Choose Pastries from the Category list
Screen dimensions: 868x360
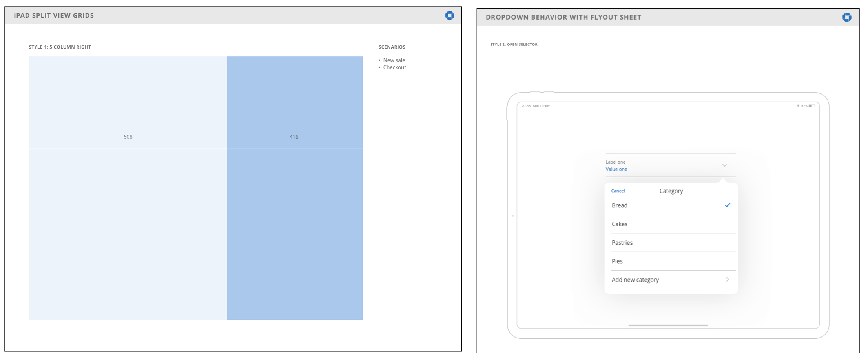click(673, 242)
